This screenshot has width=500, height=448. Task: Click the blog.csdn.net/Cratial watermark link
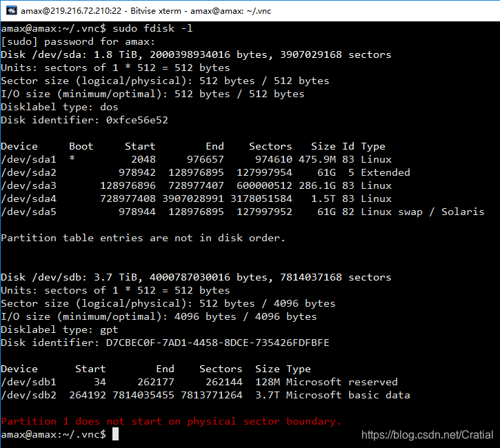pos(427,435)
